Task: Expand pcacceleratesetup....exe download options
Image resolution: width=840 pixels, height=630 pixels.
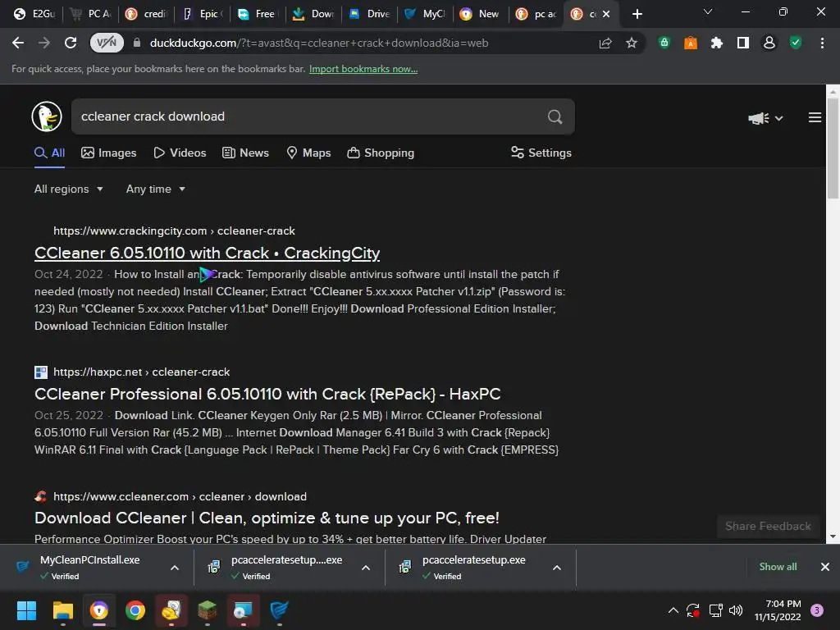Action: (x=366, y=568)
